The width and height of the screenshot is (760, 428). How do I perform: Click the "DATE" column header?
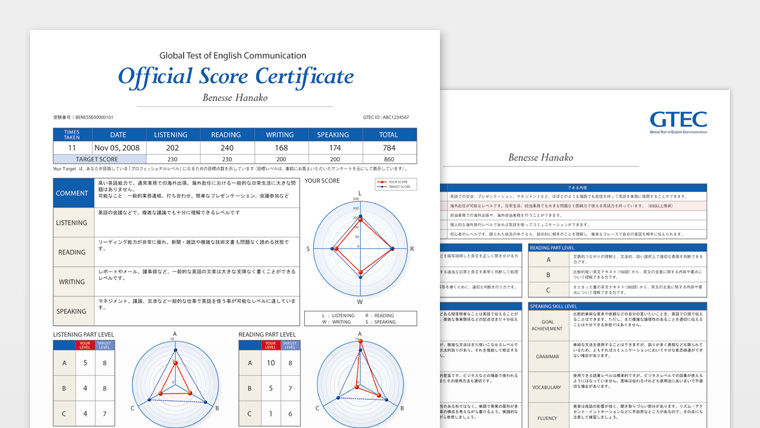click(x=118, y=135)
